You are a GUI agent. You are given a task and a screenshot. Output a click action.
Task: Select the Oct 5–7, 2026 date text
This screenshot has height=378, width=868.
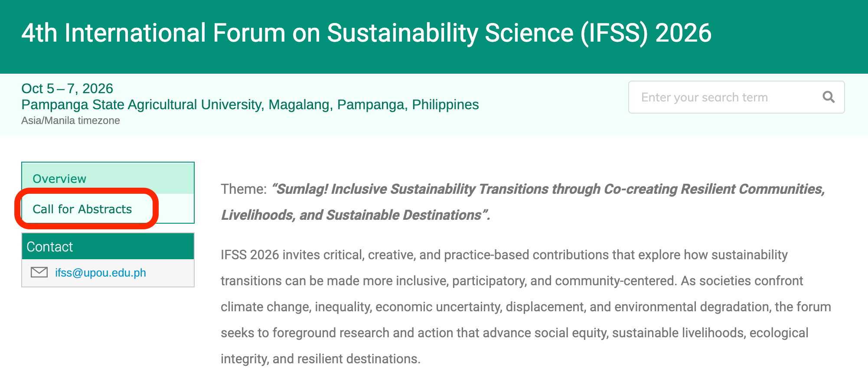pyautogui.click(x=67, y=88)
